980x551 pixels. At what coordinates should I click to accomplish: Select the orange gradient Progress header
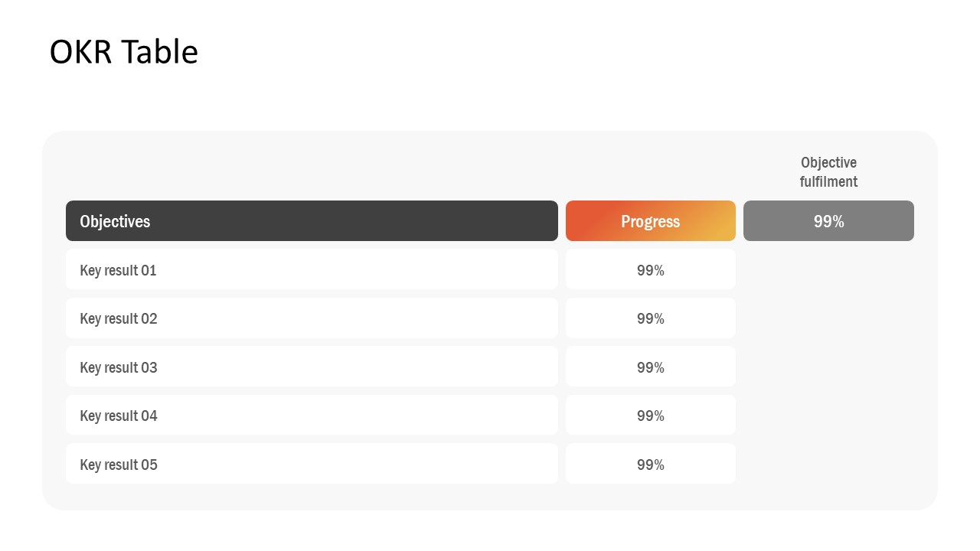[650, 221]
